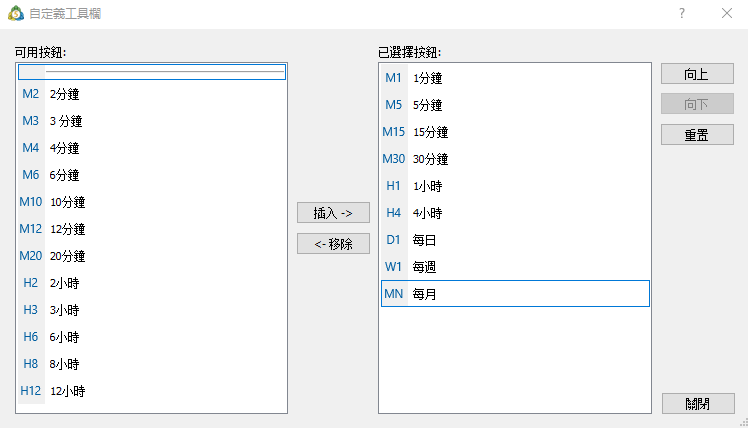Select the W1 weekly icon
The image size is (748, 428).
(x=394, y=267)
